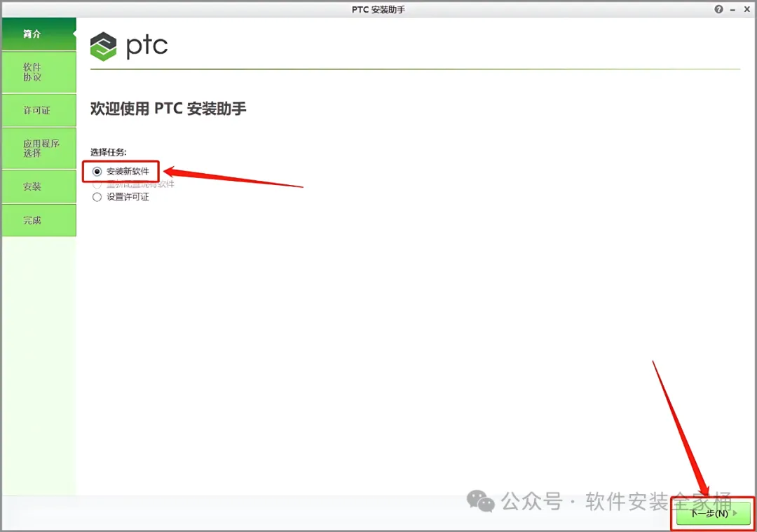Click the 安装新软件 text label
Viewport: 757px width, 532px height.
click(128, 172)
